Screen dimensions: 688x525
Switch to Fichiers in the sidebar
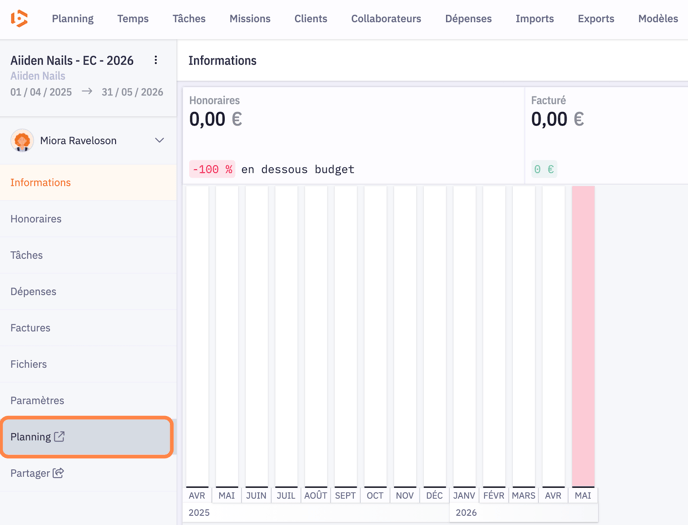click(x=29, y=364)
